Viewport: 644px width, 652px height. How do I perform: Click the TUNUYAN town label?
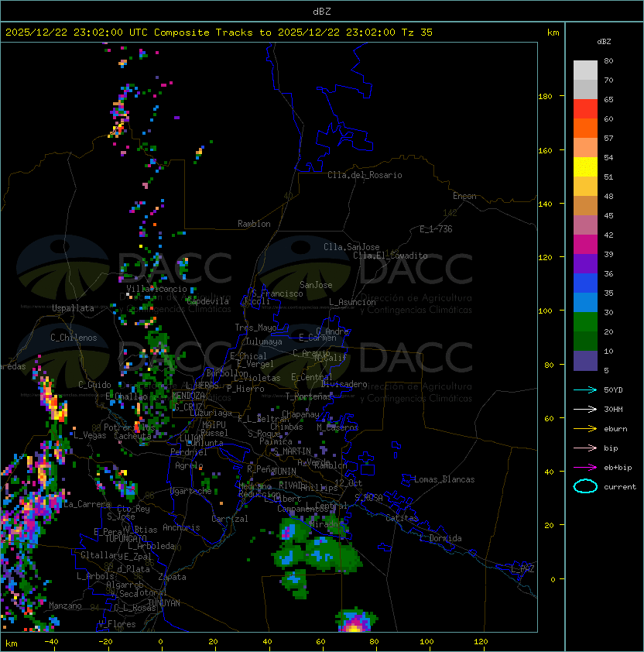(x=164, y=603)
